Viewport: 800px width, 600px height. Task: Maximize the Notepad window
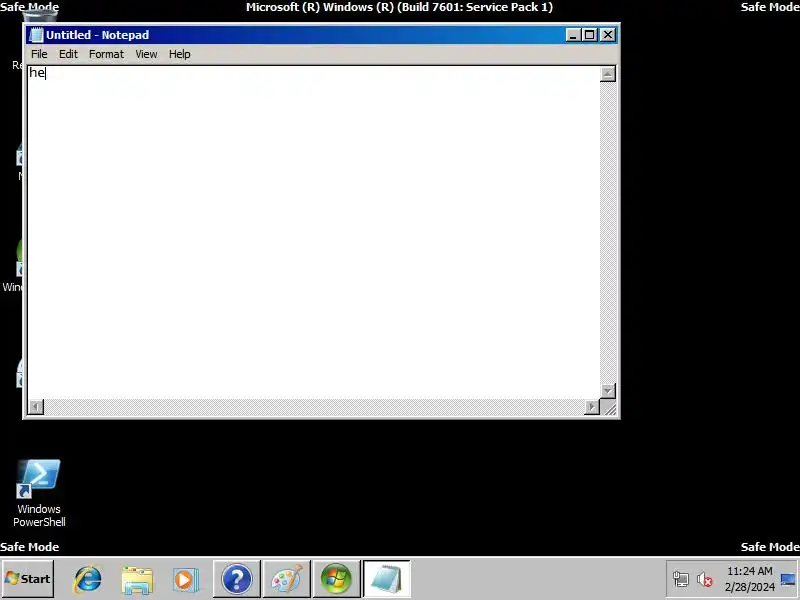[589, 35]
